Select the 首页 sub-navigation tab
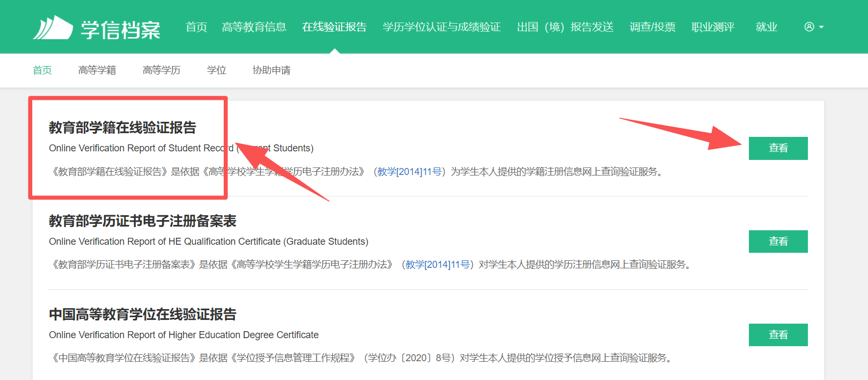The image size is (868, 380). coord(42,70)
